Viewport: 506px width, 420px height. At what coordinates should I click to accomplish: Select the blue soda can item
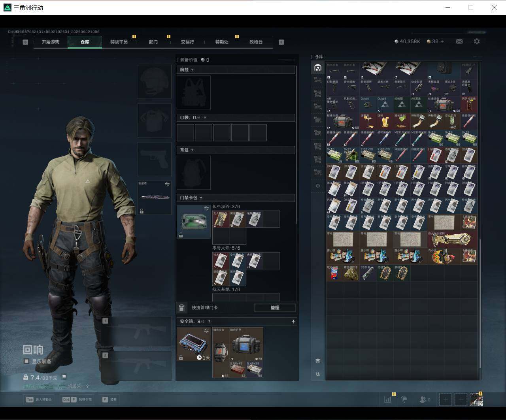click(x=334, y=273)
